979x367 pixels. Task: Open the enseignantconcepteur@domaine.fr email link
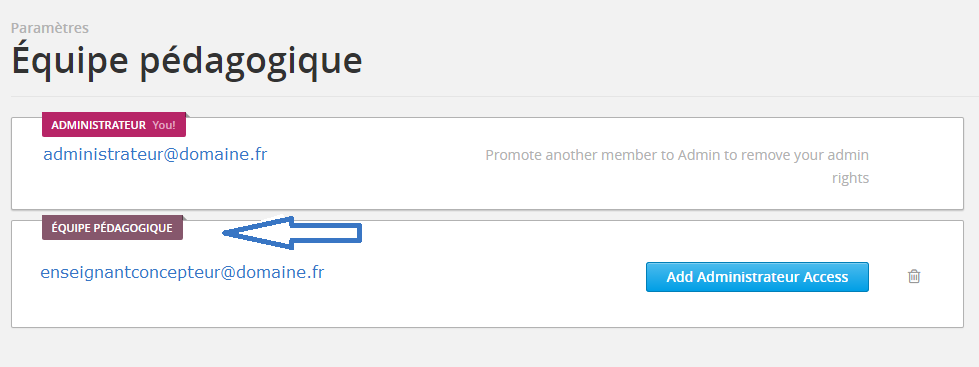click(182, 272)
